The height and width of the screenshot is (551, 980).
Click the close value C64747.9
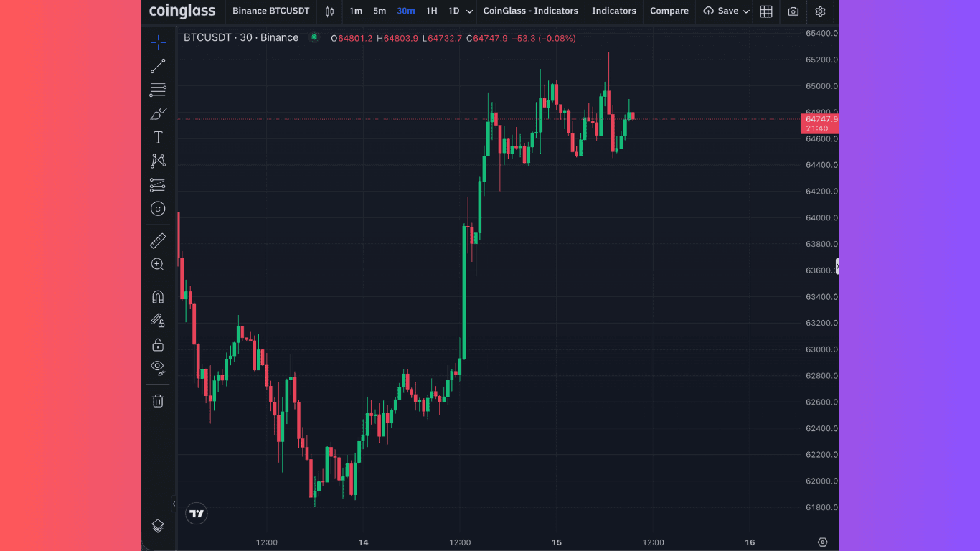[x=487, y=38]
